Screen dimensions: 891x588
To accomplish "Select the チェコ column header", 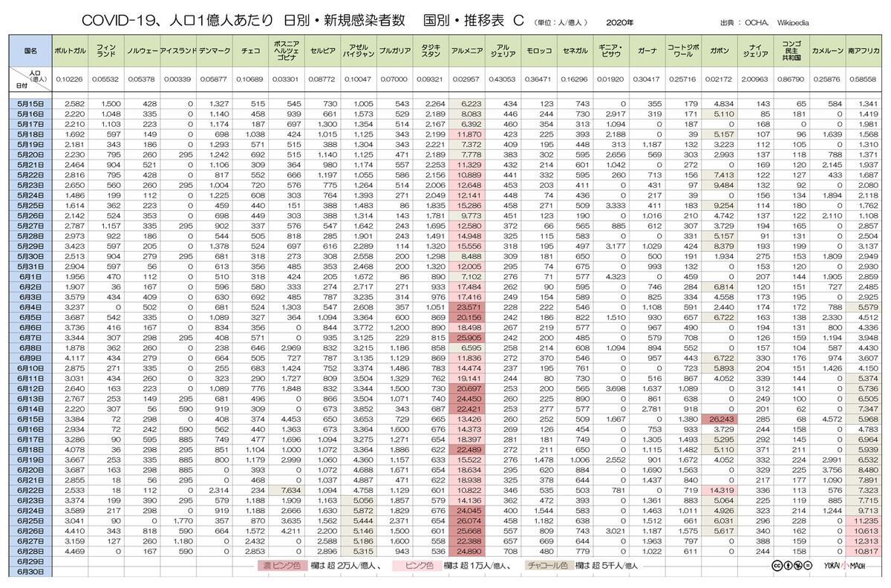I will tap(250, 50).
